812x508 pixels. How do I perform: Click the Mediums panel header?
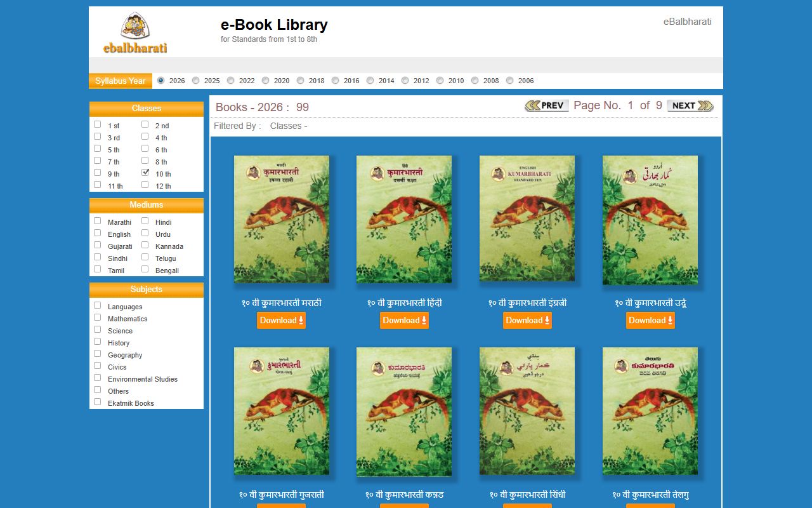(147, 205)
